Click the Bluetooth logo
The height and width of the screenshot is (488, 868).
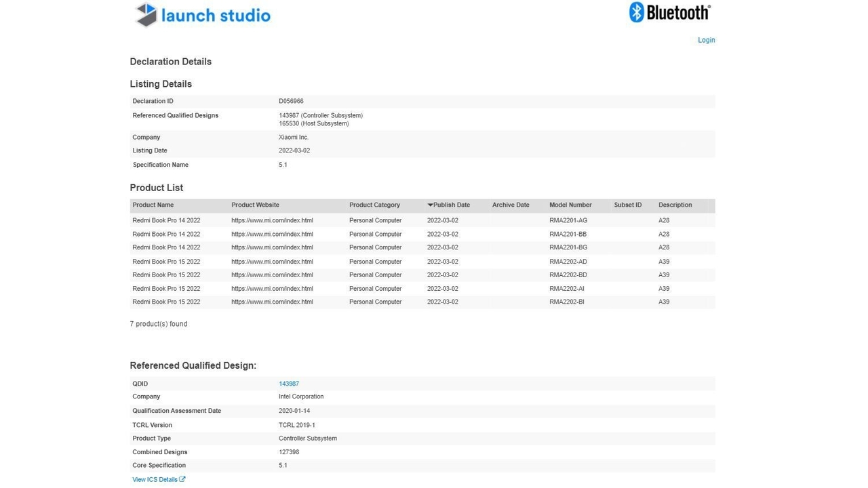[x=670, y=12]
